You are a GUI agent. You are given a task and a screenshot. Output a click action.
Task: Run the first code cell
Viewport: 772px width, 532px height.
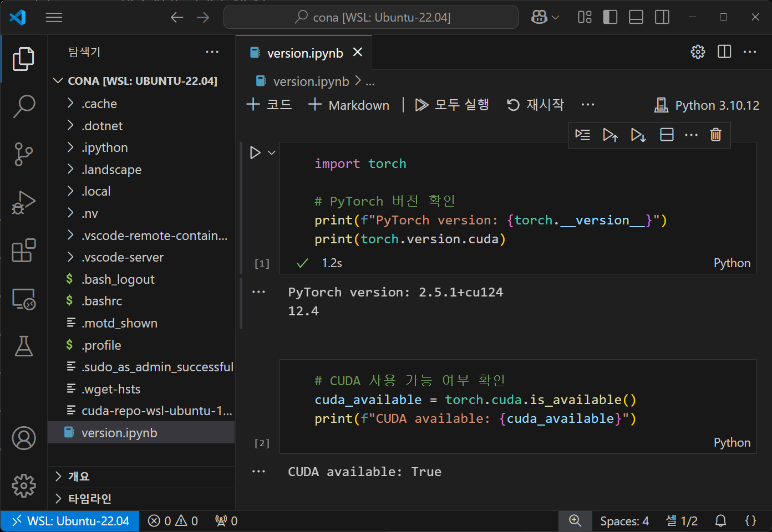[255, 152]
